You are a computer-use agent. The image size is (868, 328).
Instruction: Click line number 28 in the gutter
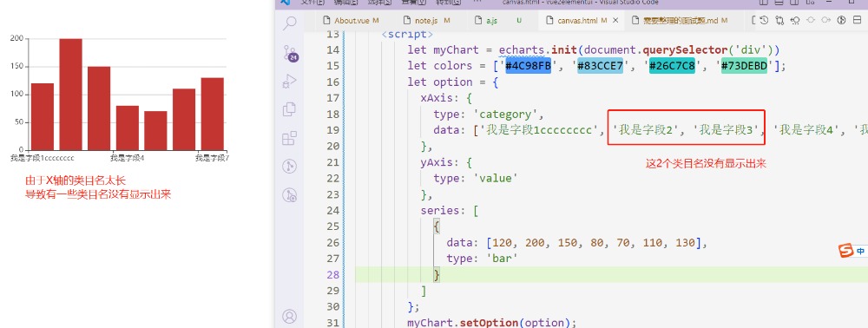pyautogui.click(x=332, y=275)
